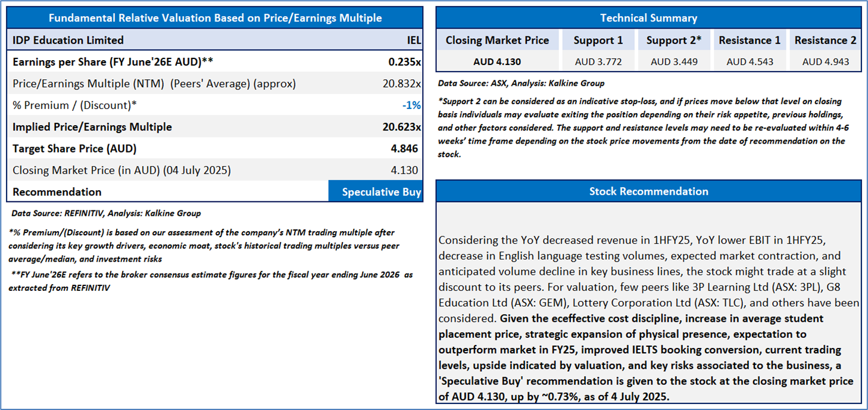Select the Closing Market Price AUD 4.130 technical cell
Screen dimensions: 868x410
[497, 61]
